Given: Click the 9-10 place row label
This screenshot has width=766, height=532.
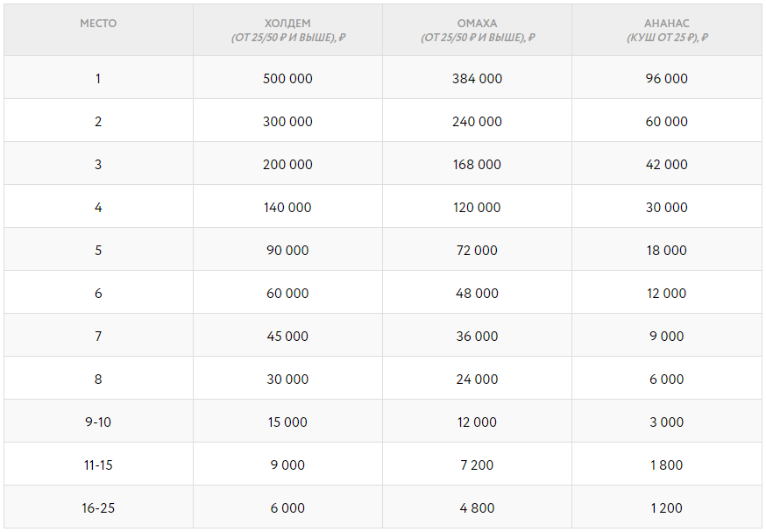Looking at the screenshot, I should (98, 422).
